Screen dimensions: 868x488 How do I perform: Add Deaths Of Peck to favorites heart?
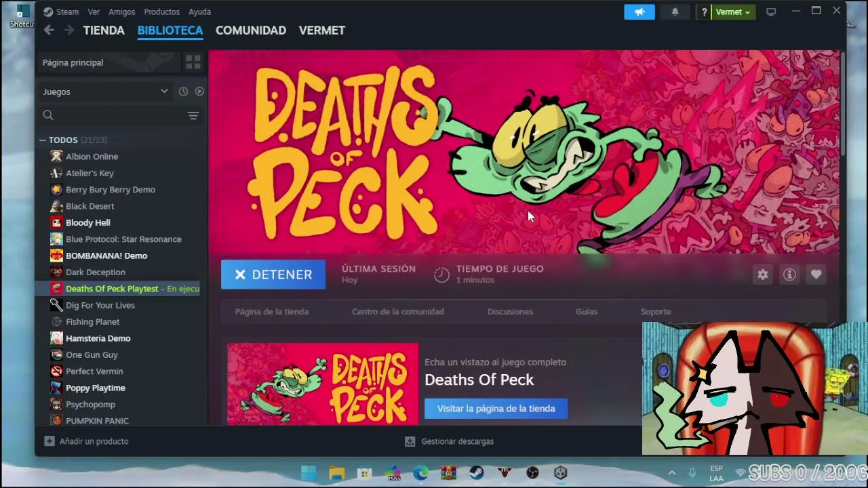816,274
